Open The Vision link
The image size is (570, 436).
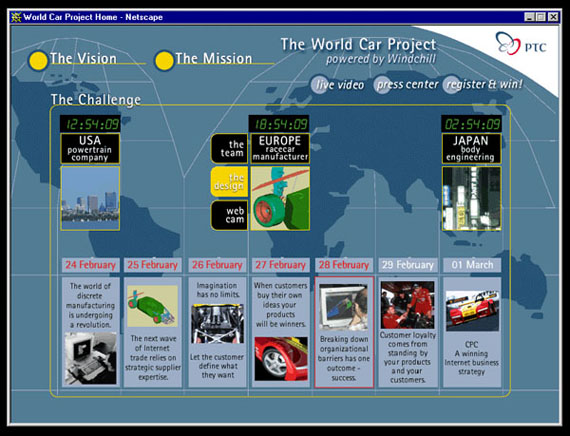click(x=83, y=59)
